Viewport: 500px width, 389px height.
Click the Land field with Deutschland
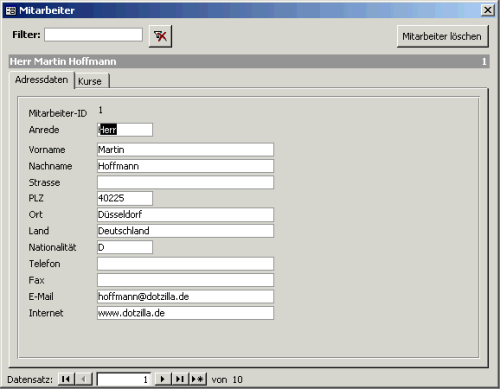(x=185, y=231)
